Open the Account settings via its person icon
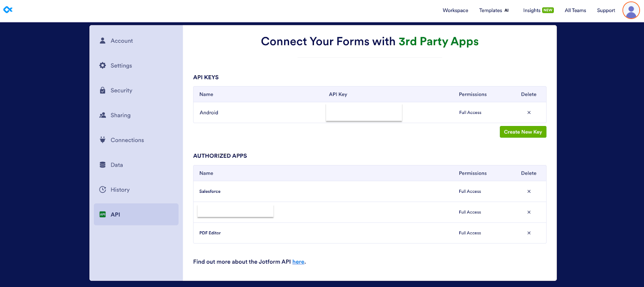The width and height of the screenshot is (644, 287). point(103,40)
